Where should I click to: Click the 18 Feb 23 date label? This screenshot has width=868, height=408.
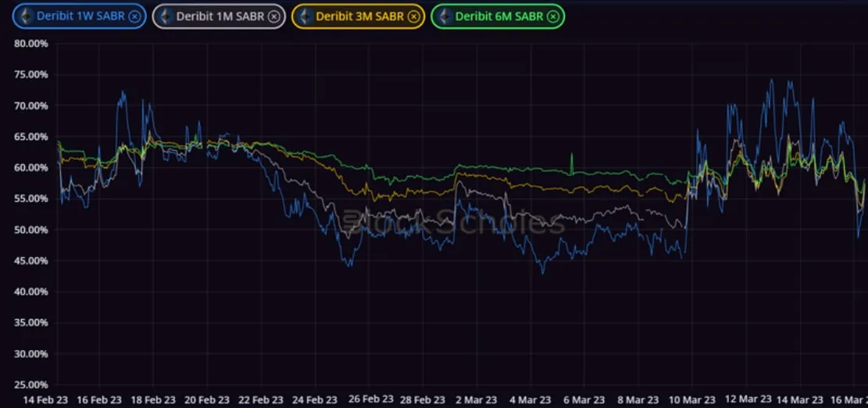(x=153, y=399)
